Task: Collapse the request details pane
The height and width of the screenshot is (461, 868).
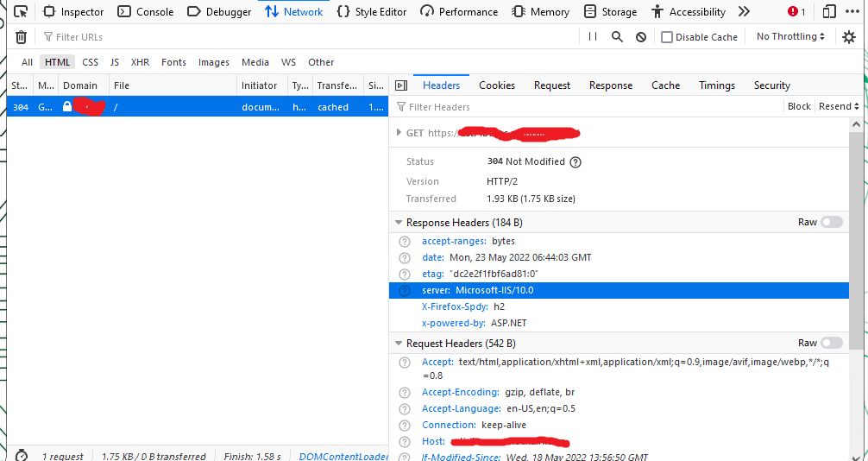Action: pyautogui.click(x=401, y=85)
